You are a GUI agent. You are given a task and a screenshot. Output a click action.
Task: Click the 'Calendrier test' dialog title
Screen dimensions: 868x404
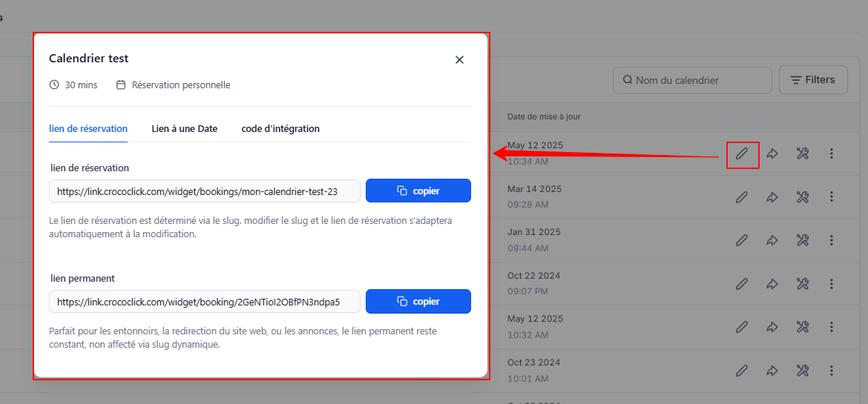click(x=88, y=58)
